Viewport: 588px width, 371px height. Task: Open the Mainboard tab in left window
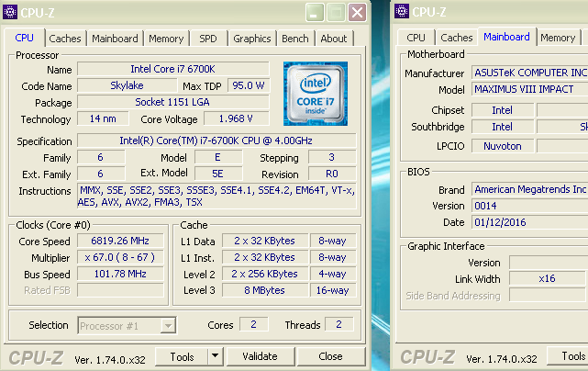click(115, 39)
